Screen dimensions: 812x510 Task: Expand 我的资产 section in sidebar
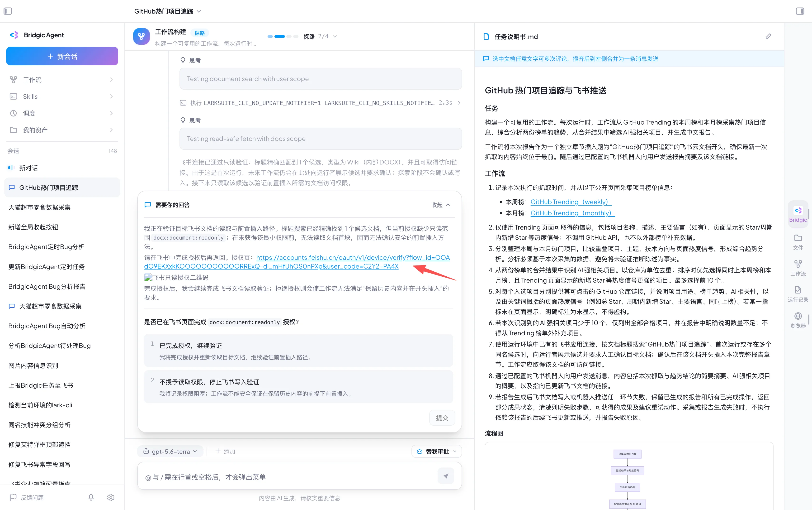(x=62, y=130)
